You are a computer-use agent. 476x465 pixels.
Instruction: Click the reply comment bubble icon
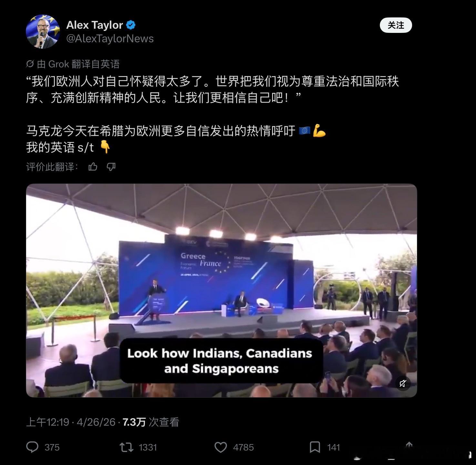coord(32,447)
